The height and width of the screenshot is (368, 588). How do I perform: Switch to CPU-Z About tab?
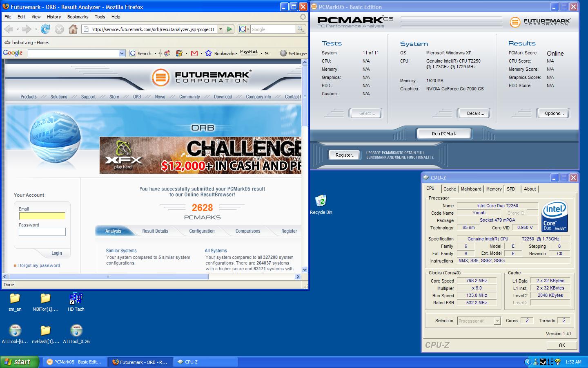530,189
